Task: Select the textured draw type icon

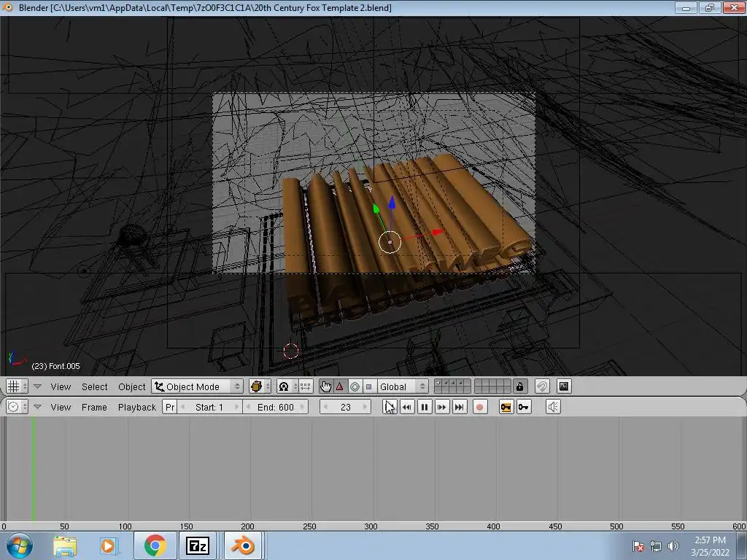Action: (x=256, y=386)
